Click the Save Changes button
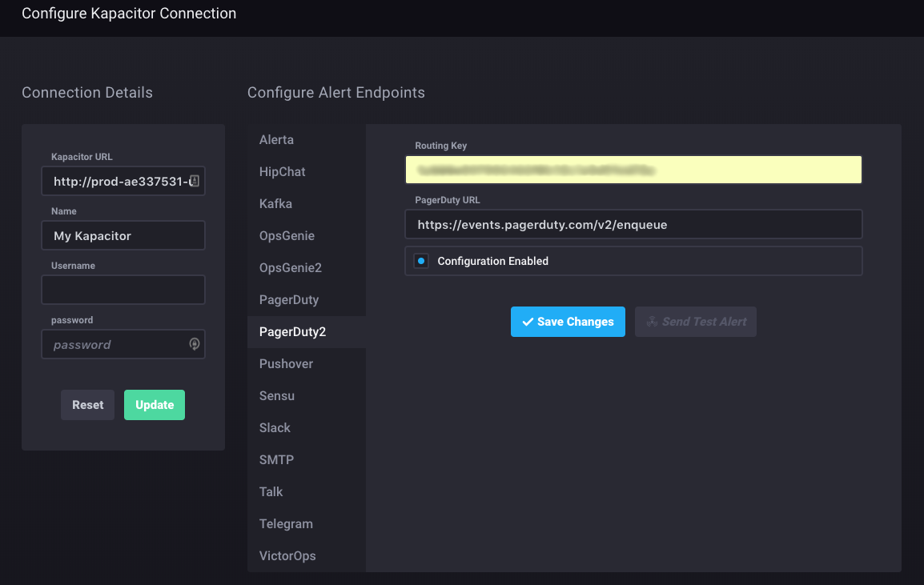 [568, 321]
